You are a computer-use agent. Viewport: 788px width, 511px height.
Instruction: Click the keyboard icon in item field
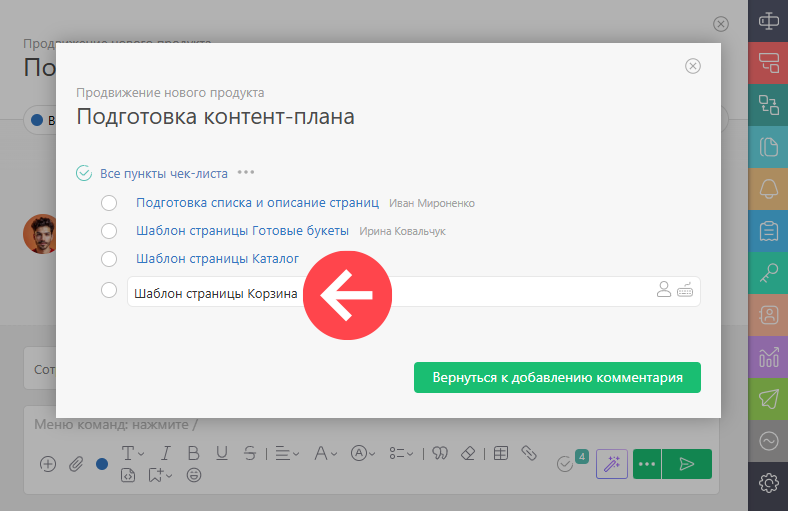point(684,290)
